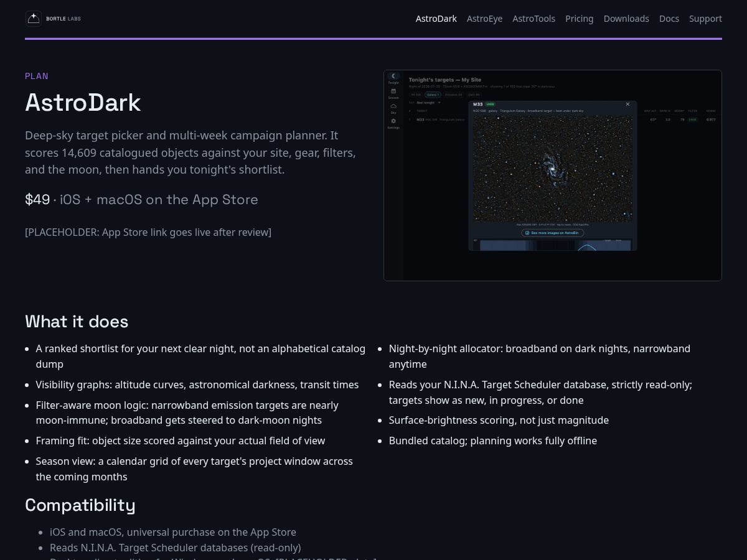The image size is (747, 560).
Task: Click the BORTLE LABS brand text
Action: [63, 19]
